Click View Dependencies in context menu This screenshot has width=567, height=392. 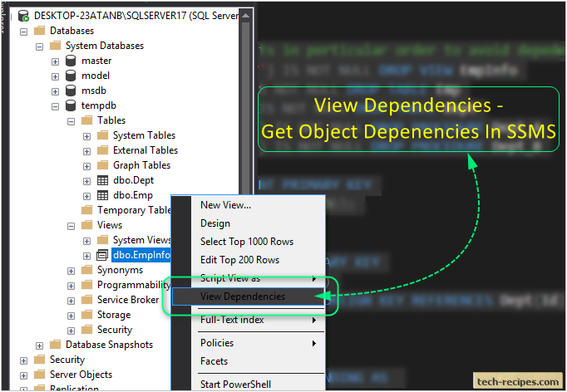pyautogui.click(x=249, y=296)
